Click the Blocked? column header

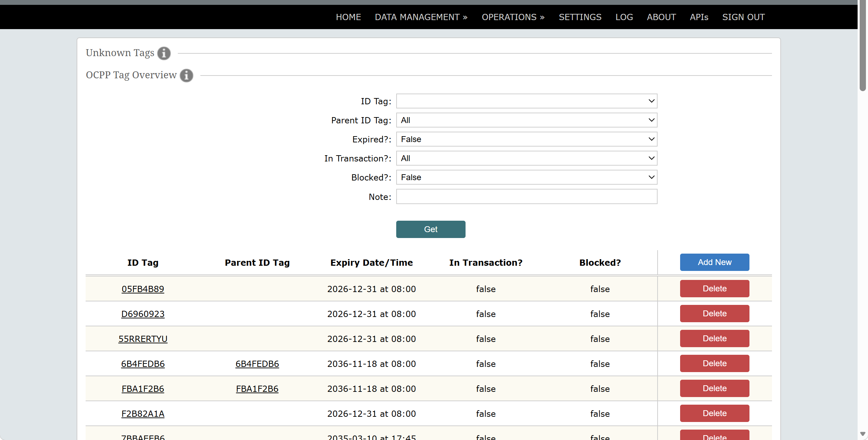point(600,263)
